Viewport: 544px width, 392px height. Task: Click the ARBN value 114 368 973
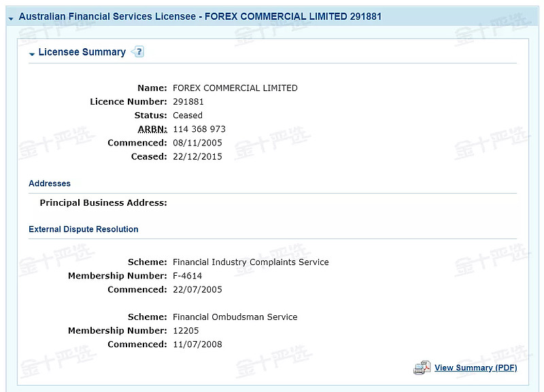coord(199,129)
